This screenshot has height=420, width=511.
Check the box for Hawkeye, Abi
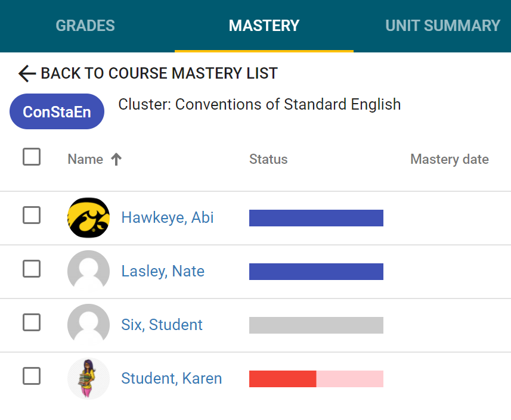pyautogui.click(x=32, y=215)
